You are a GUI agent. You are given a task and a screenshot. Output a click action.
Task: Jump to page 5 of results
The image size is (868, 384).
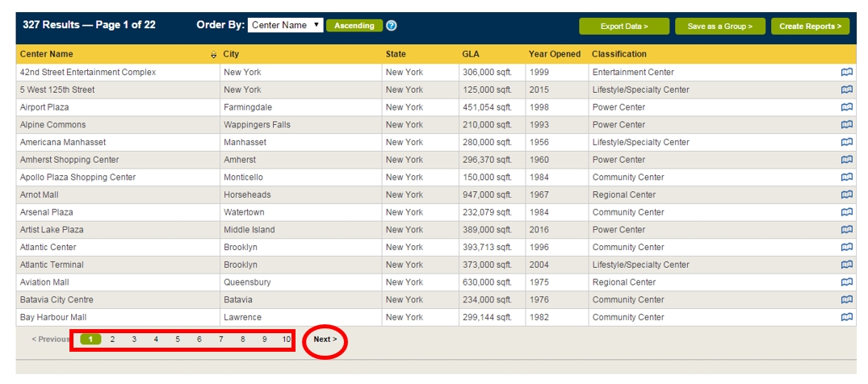pos(178,340)
